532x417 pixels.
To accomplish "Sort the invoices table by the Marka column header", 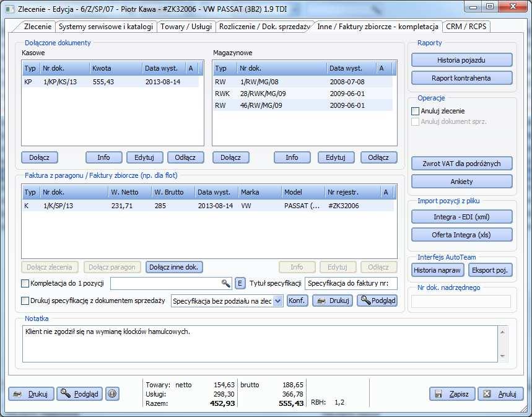I will 260,192.
